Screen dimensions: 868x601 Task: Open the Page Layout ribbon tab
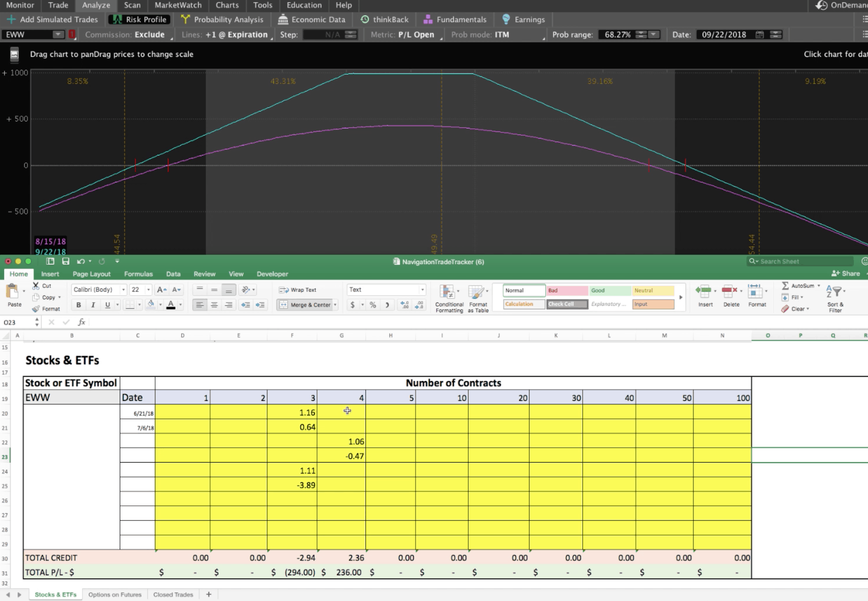pos(91,274)
